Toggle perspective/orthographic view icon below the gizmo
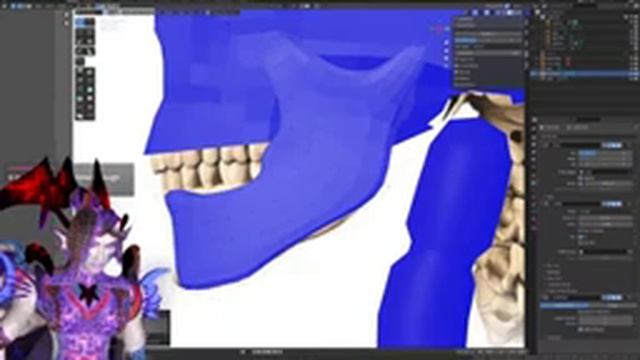Screen dimensions: 640x360 tap(446, 66)
